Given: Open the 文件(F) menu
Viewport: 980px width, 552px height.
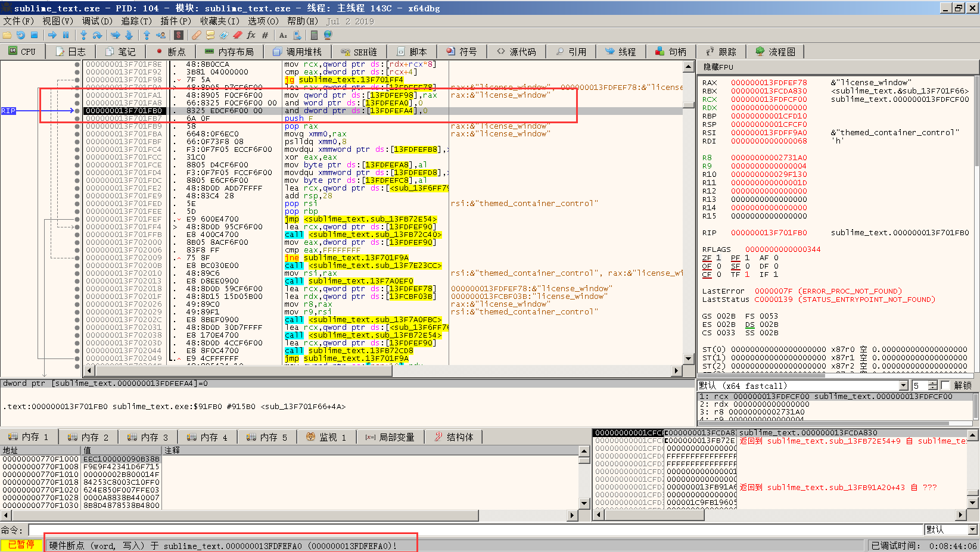Looking at the screenshot, I should [x=18, y=21].
